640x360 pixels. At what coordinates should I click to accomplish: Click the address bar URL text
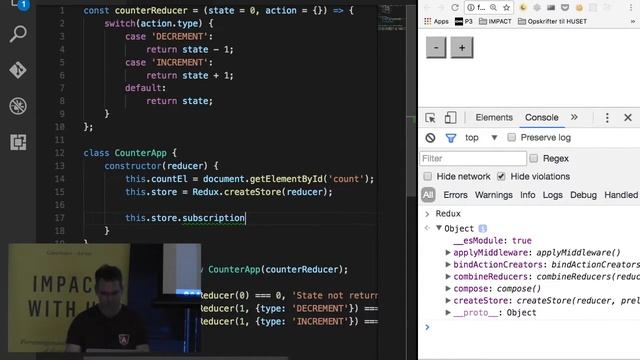point(481,7)
